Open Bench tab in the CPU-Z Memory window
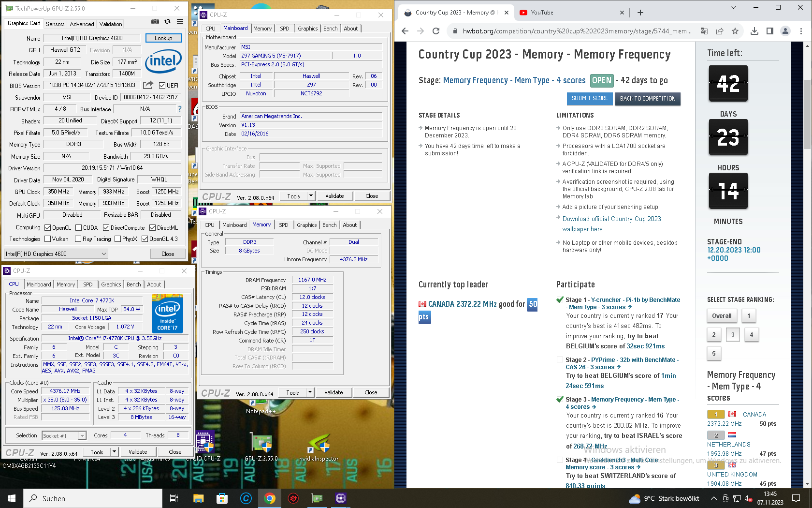This screenshot has width=812, height=508. click(x=330, y=225)
